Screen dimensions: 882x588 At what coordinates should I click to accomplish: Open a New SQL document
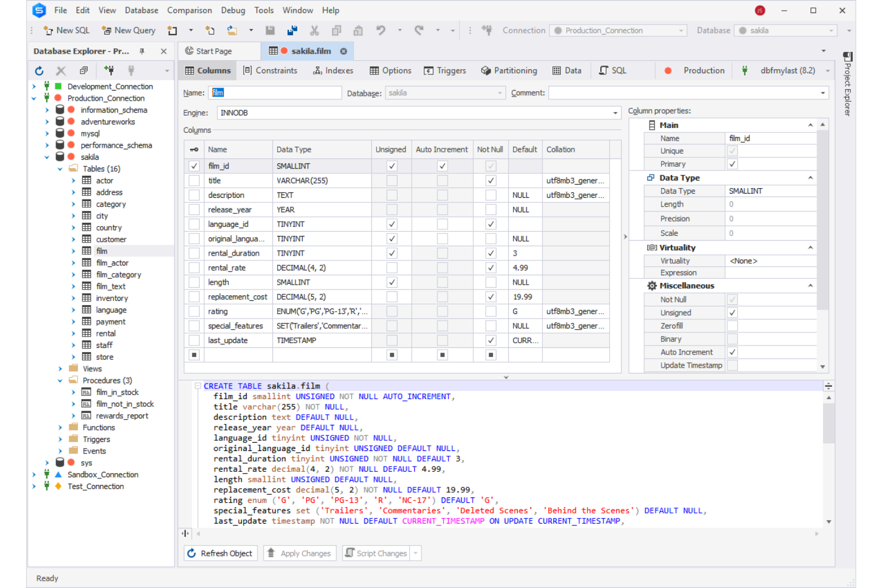point(66,30)
